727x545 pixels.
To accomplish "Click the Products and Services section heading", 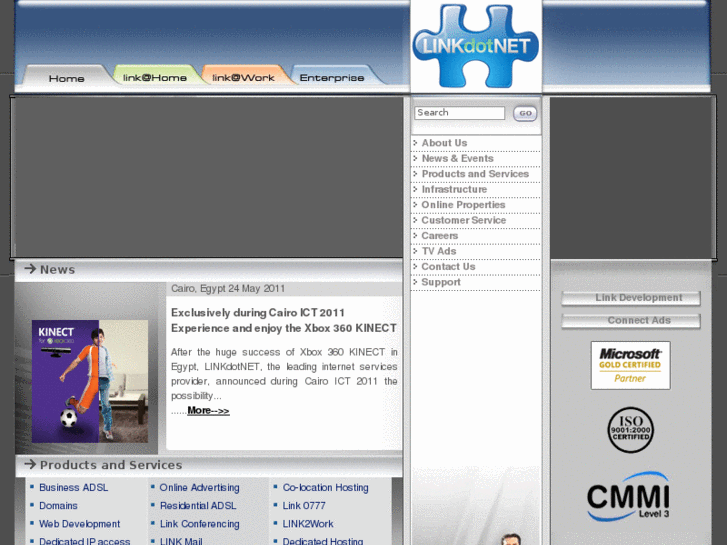I will click(111, 465).
